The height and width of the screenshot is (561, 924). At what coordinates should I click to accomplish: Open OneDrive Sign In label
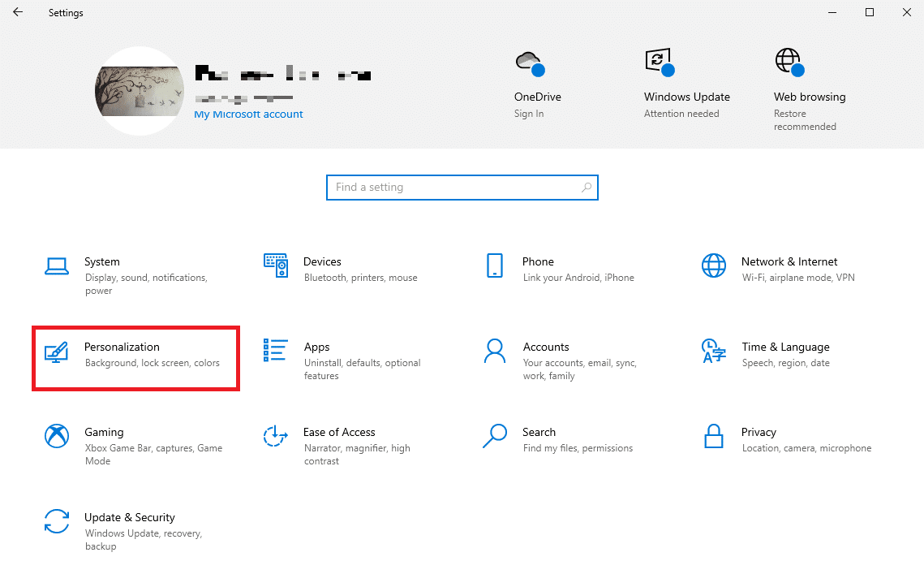529,114
